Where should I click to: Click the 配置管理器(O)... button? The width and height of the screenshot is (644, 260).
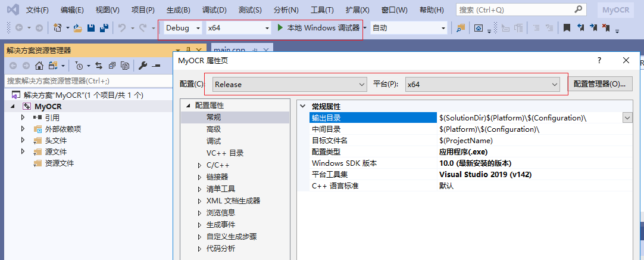pos(599,84)
